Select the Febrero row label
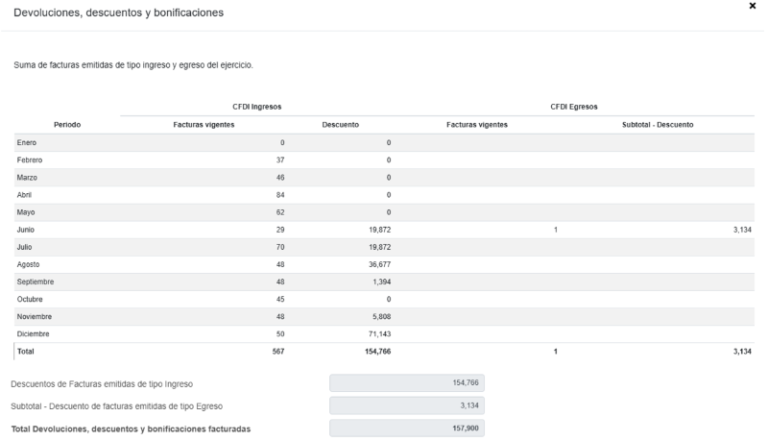768x441 pixels. click(29, 160)
